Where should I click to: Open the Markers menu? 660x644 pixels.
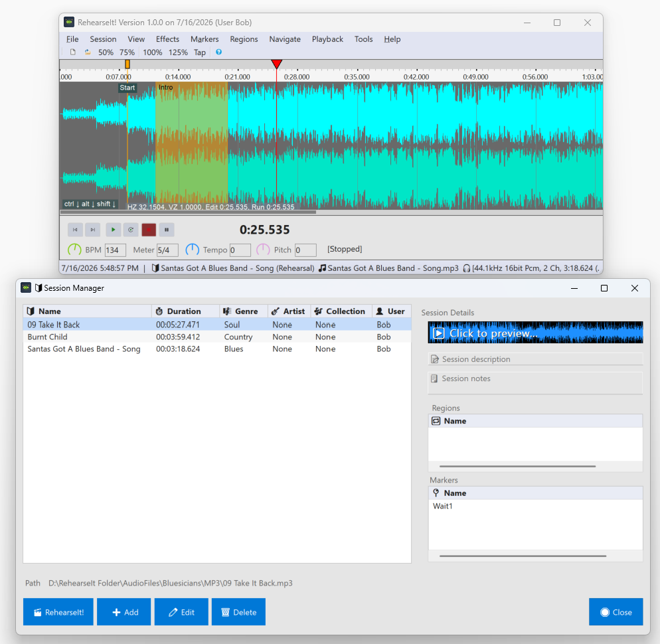205,39
